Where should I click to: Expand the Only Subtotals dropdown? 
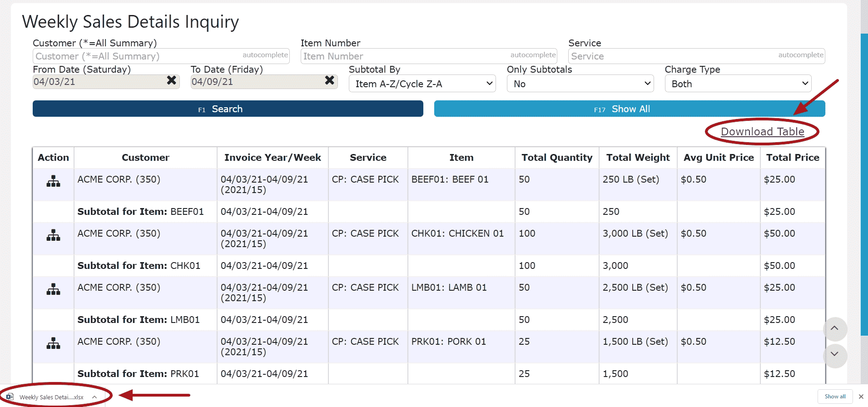click(x=580, y=84)
